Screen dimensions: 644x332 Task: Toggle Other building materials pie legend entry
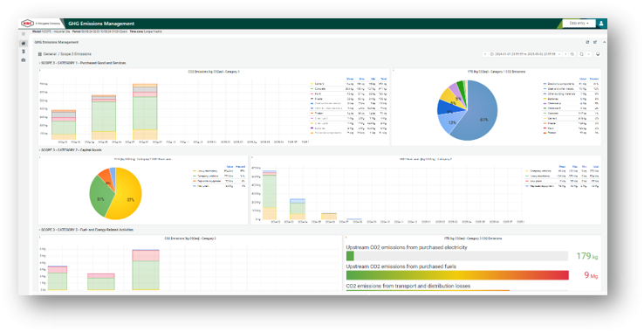click(x=561, y=93)
